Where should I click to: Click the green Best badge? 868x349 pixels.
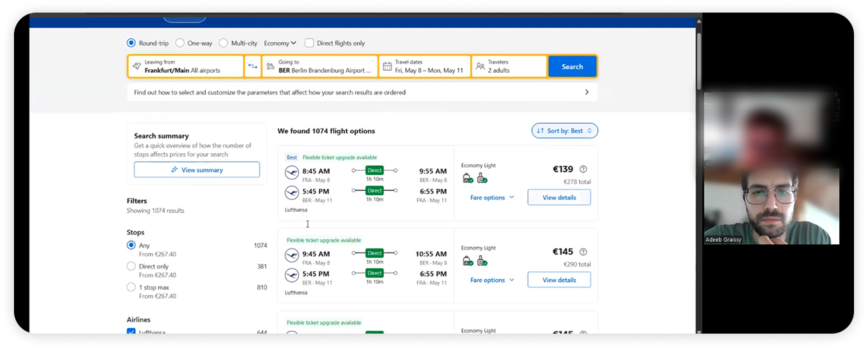coord(291,157)
